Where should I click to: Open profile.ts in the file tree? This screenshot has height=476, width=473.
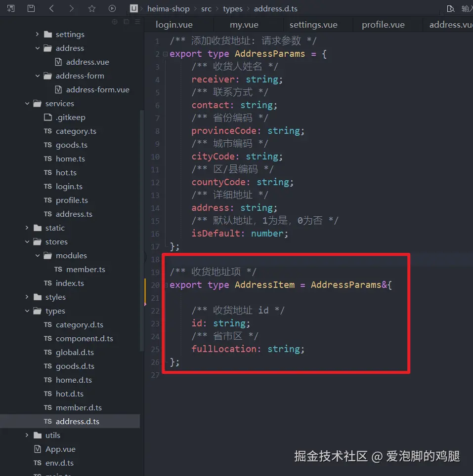pyautogui.click(x=72, y=200)
